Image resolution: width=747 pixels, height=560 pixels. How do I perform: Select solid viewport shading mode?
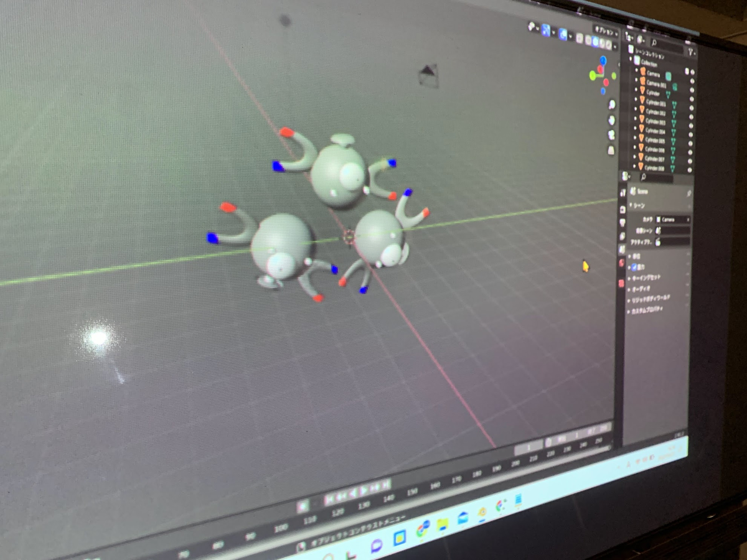coord(595,42)
